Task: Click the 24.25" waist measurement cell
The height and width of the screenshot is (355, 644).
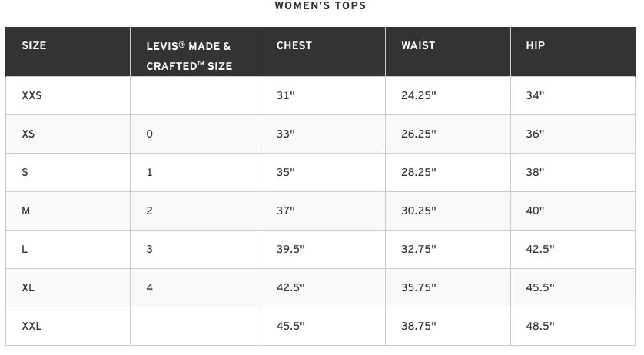Action: coord(419,96)
